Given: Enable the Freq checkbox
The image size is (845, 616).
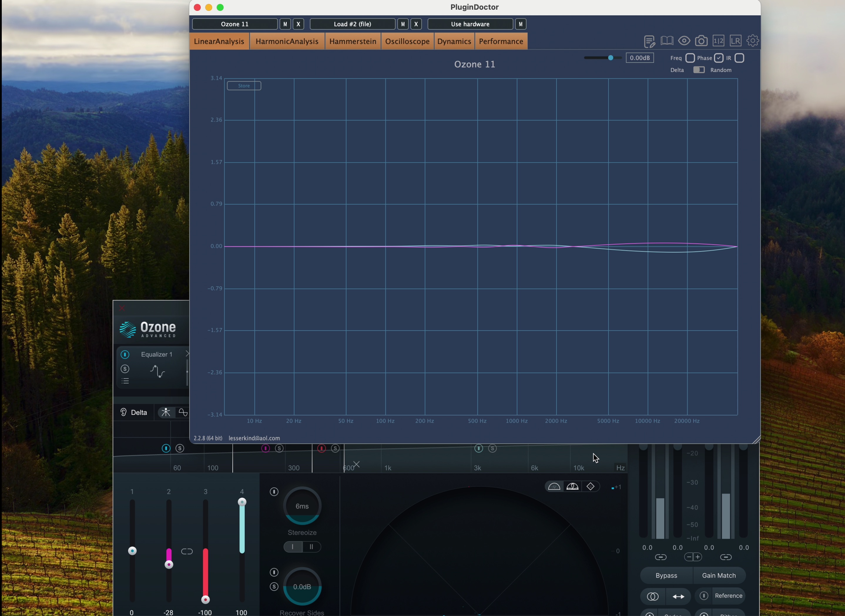Looking at the screenshot, I should click(690, 58).
